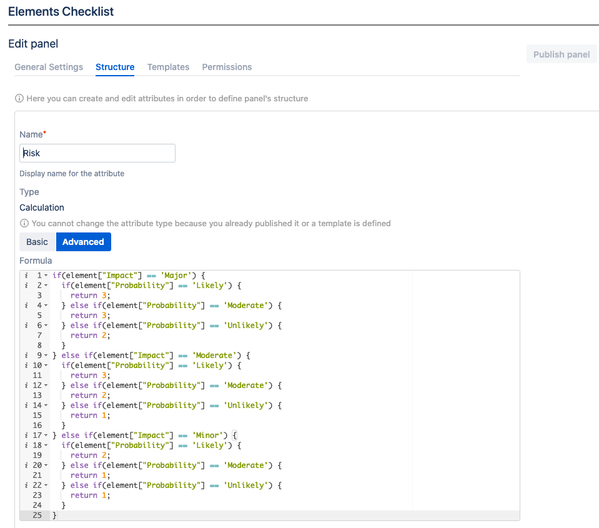Click the info icon before 'Here you can create'

pyautogui.click(x=19, y=98)
